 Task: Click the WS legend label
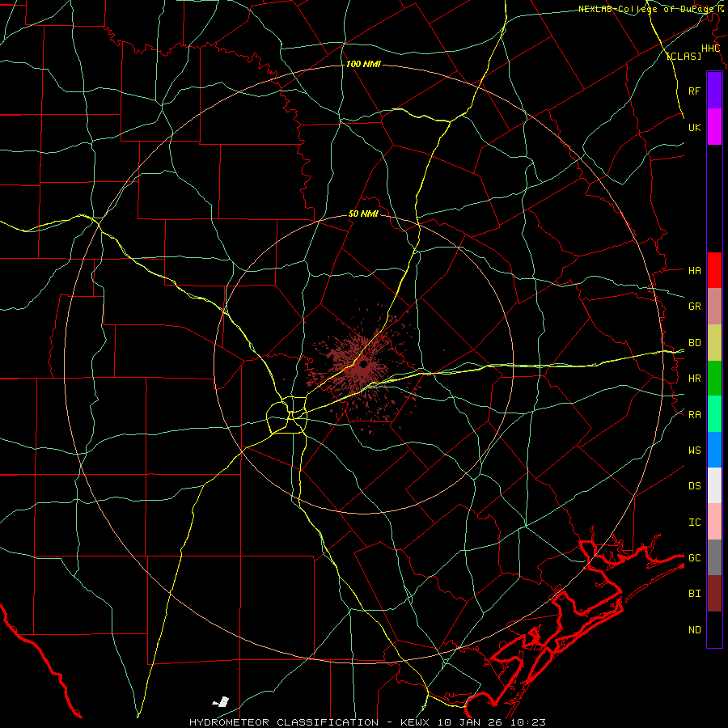coord(694,450)
